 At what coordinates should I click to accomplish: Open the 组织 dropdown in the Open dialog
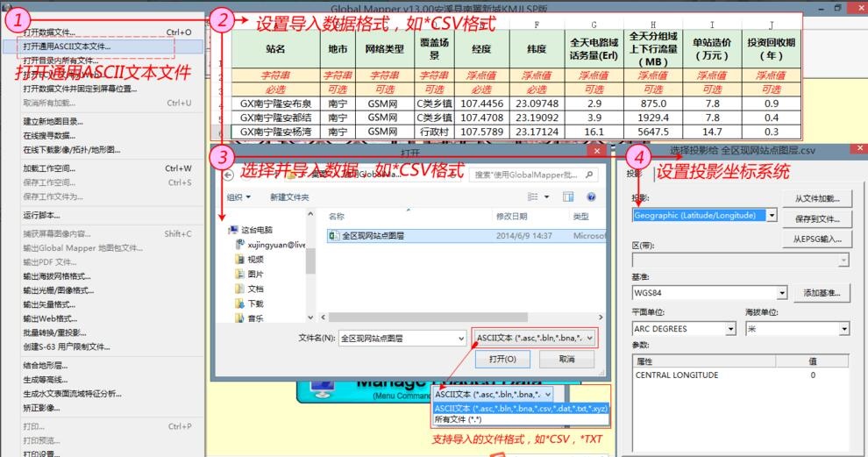point(238,197)
